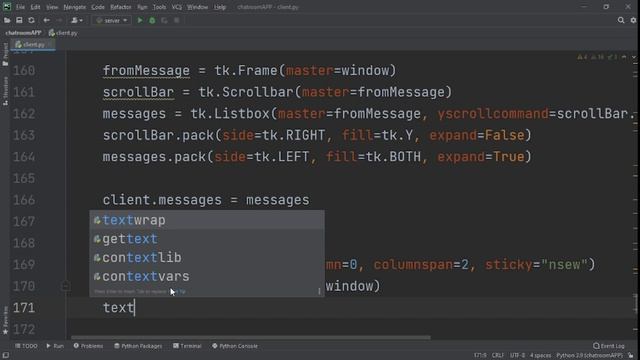Open the File menu
This screenshot has width=640, height=360.
pos(20,7)
